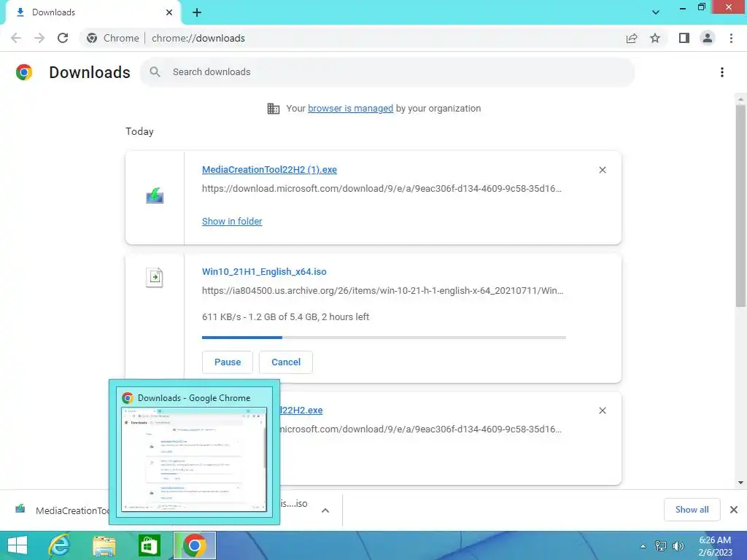
Task: Open a new tab with plus button
Action: [x=197, y=12]
